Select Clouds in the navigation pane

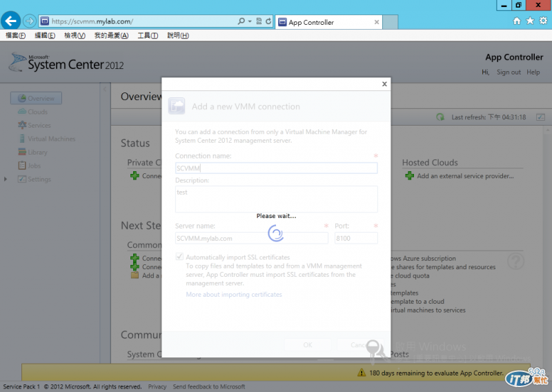pos(32,112)
